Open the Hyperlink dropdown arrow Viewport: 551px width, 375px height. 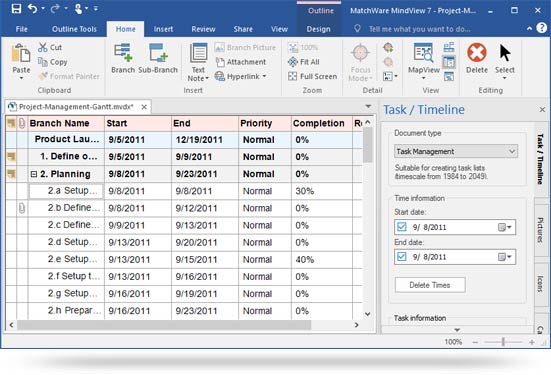tap(264, 76)
